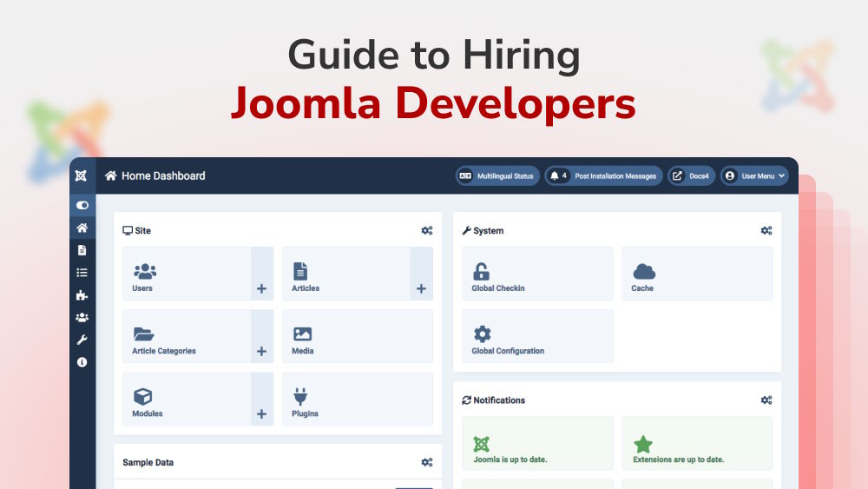Add a new module with plus button
Image resolution: width=868 pixels, height=489 pixels.
(x=262, y=399)
